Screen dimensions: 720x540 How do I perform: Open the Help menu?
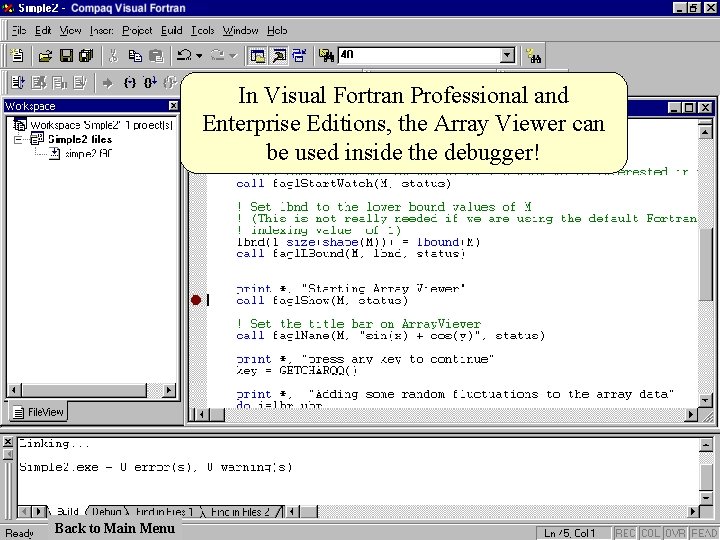tap(277, 31)
